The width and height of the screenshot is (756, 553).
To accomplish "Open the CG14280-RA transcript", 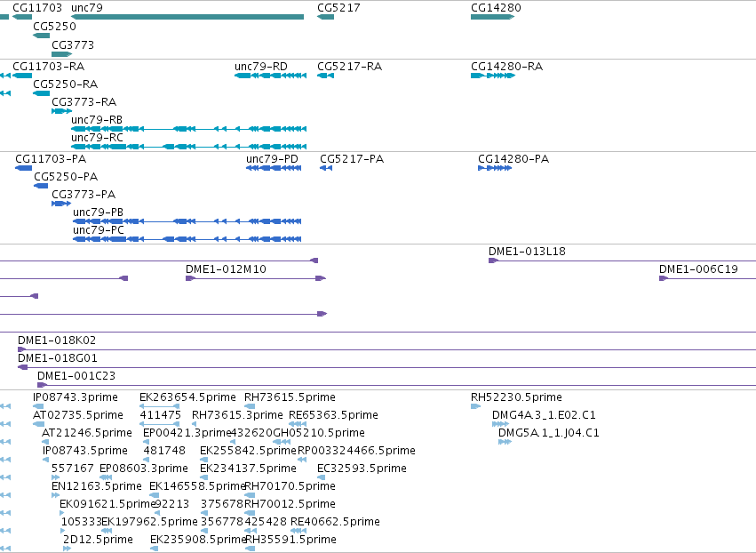I will pyautogui.click(x=493, y=76).
